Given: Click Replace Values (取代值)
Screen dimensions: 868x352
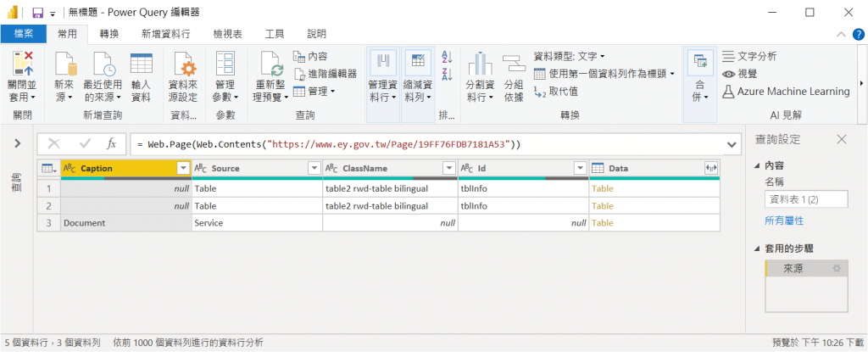Looking at the screenshot, I should (x=556, y=91).
